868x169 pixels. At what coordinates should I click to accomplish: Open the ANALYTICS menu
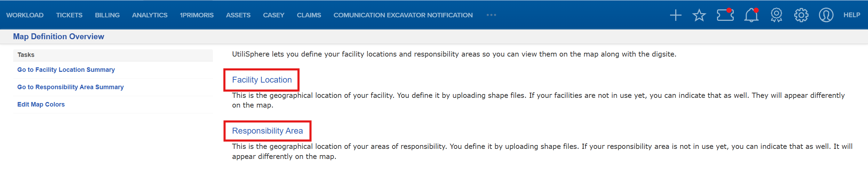[150, 15]
